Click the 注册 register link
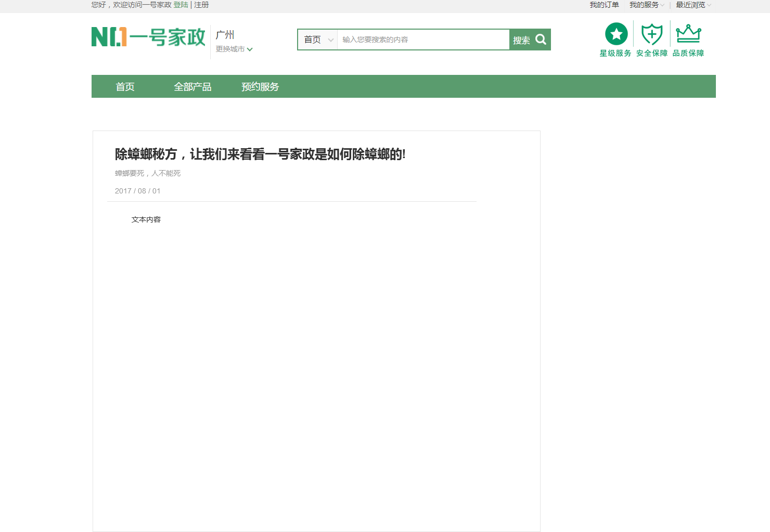This screenshot has width=770, height=532. 201,5
